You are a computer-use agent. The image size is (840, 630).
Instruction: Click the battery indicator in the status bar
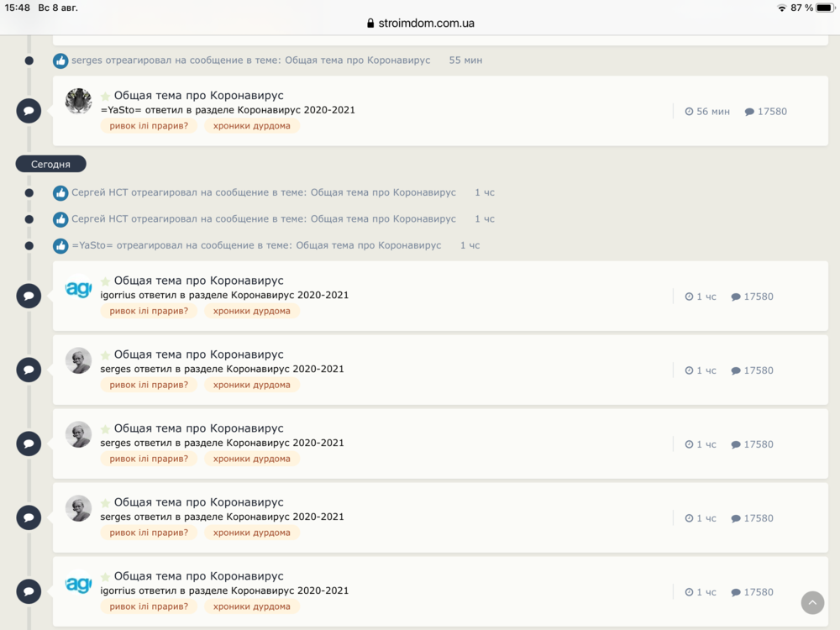[x=827, y=8]
